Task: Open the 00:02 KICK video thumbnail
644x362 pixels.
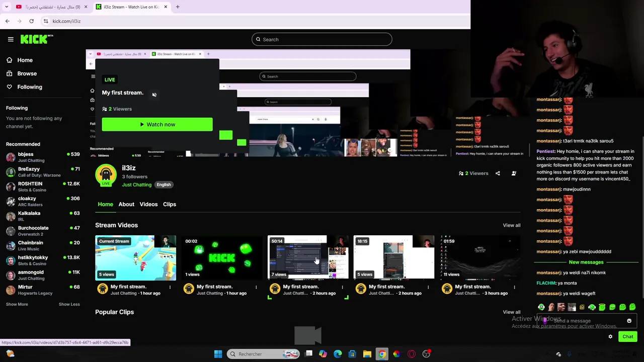Action: click(x=222, y=257)
